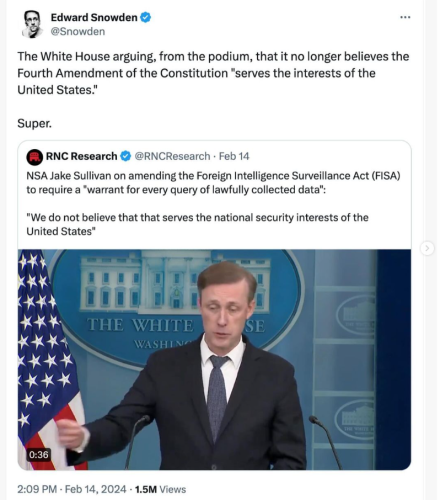440x500 pixels.
Task: Open the RNC Research account name
Action: coord(82,156)
